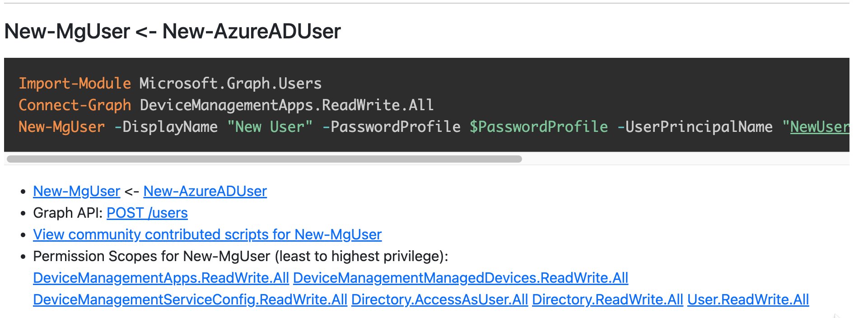Click the -DisplayName parameter in the code
The height and width of the screenshot is (318, 868).
pos(166,127)
